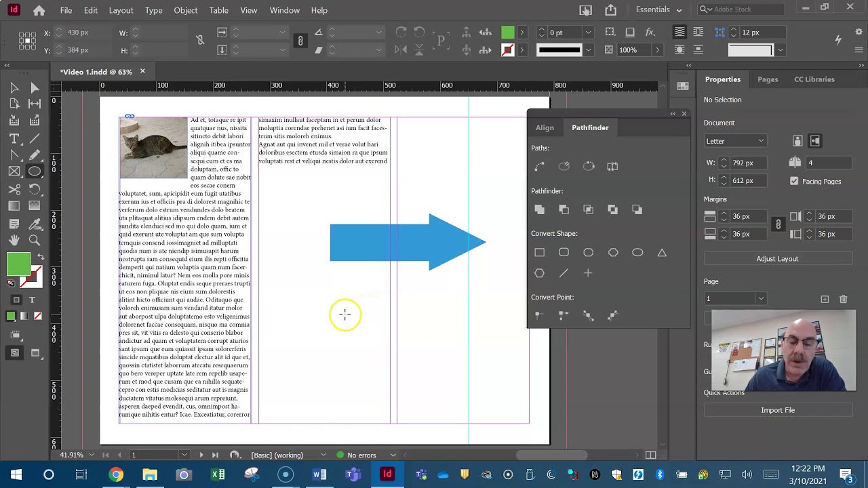Select portrait orientation button in Properties
This screenshot has width=868, height=488.
(x=797, y=141)
